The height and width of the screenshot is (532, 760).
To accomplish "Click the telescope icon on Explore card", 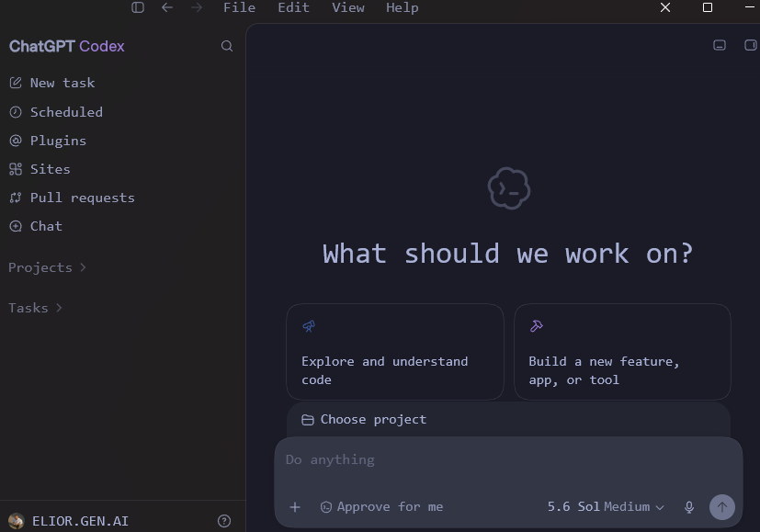I will (x=309, y=326).
